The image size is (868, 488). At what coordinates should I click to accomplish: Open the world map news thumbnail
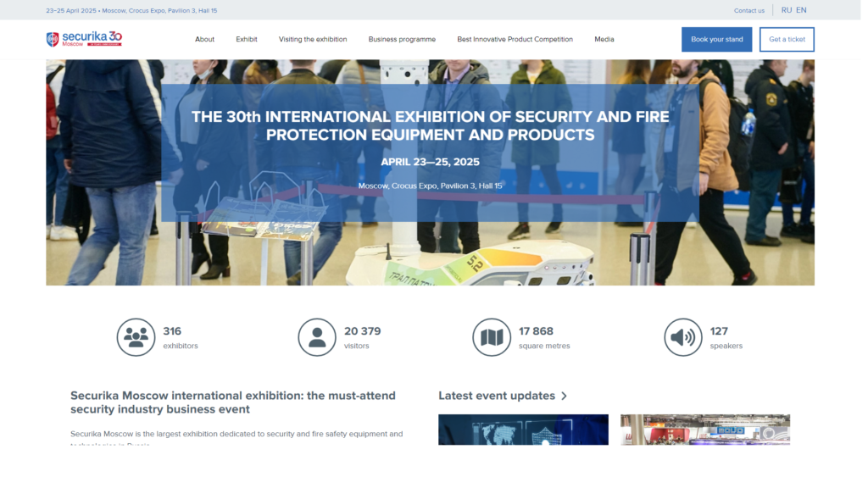tap(523, 430)
